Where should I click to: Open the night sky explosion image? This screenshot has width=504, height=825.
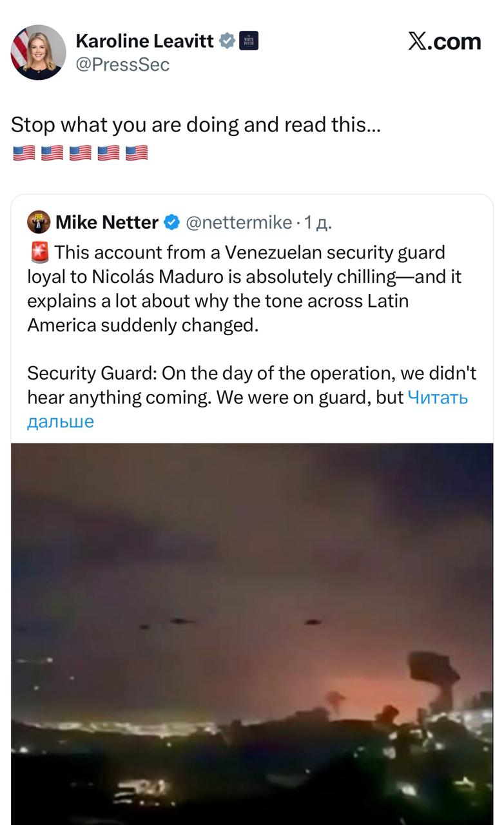pyautogui.click(x=252, y=632)
